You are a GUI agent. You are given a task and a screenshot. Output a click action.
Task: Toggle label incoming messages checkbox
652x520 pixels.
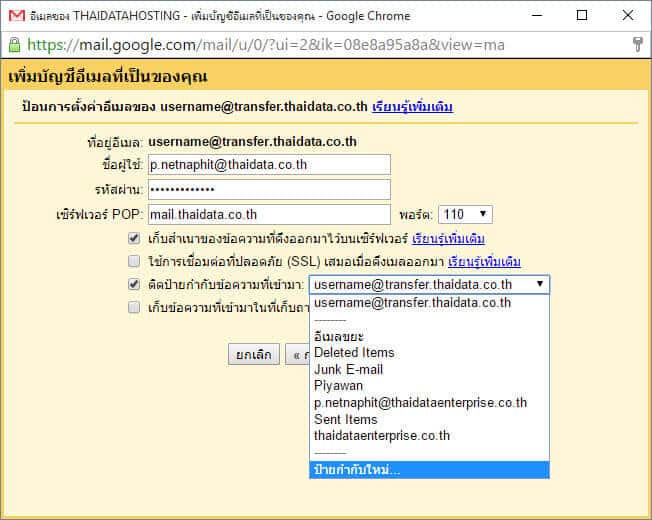134,284
